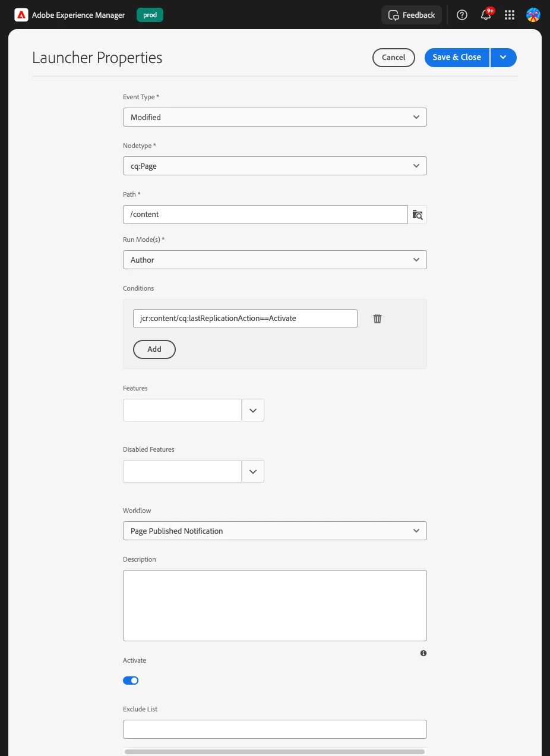Click the prod environment badge

(x=150, y=15)
